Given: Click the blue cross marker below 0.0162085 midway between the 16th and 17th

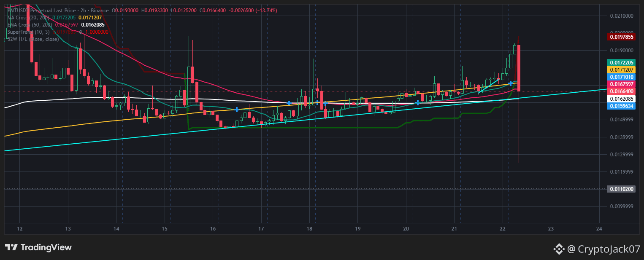Looking at the screenshot, I should 237,109.
